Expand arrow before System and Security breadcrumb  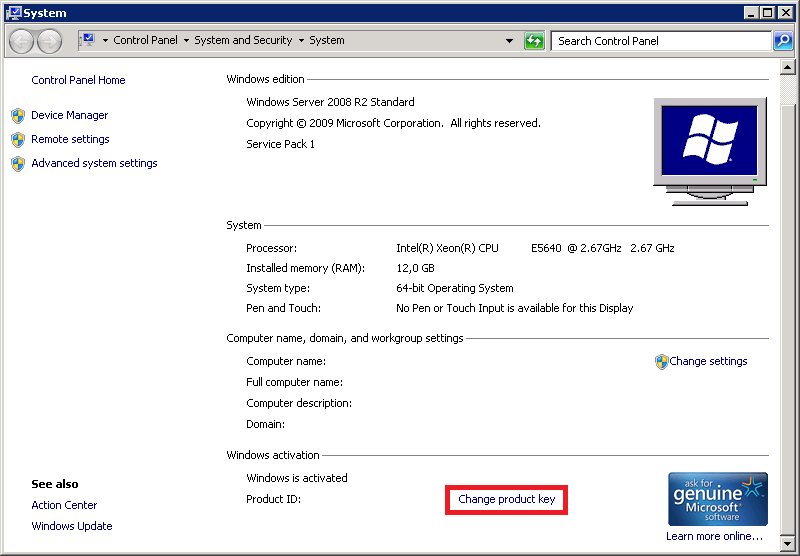(x=186, y=40)
